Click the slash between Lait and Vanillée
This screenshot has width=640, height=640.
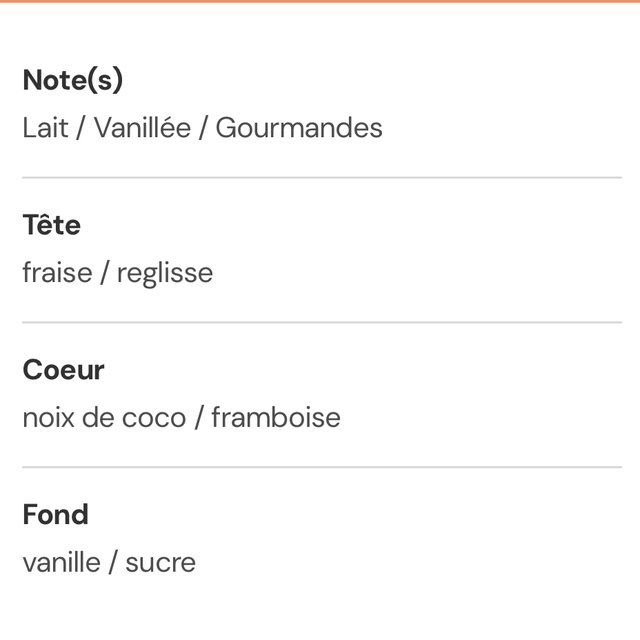[x=81, y=128]
